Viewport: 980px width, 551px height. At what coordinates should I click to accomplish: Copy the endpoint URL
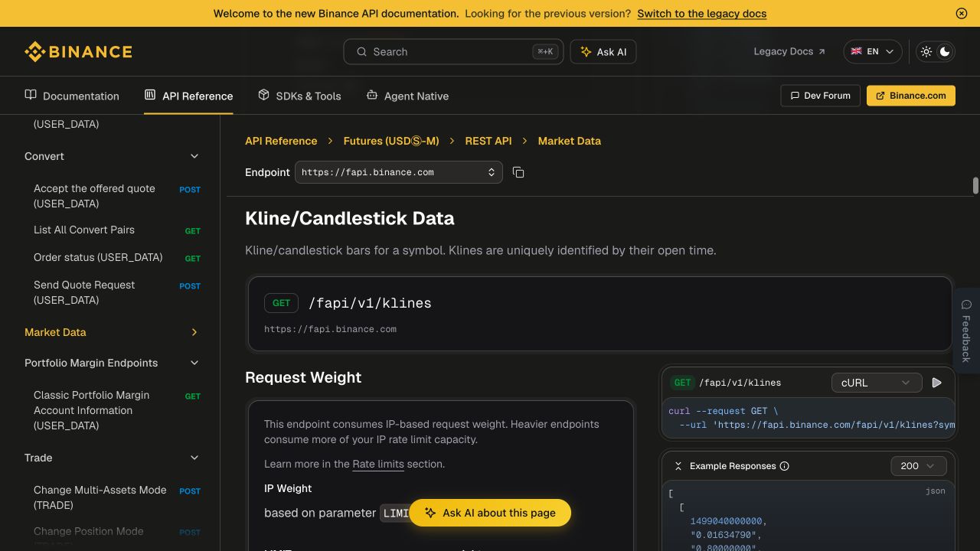coord(518,172)
